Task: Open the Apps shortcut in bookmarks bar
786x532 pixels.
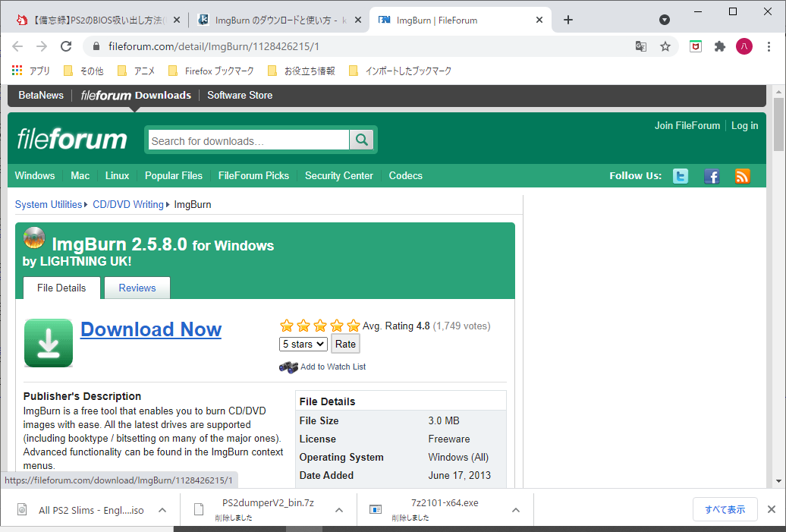Action: point(30,71)
